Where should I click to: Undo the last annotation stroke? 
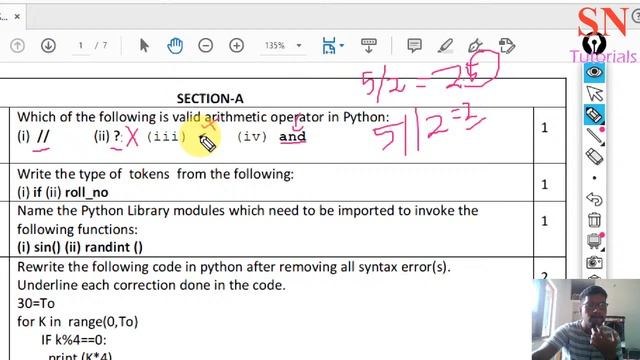click(x=594, y=199)
